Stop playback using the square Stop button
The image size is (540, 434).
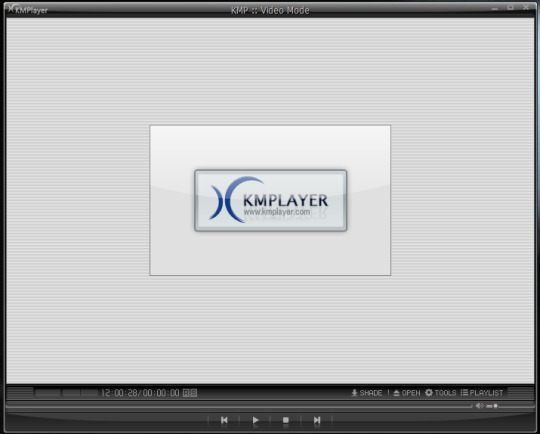point(285,420)
